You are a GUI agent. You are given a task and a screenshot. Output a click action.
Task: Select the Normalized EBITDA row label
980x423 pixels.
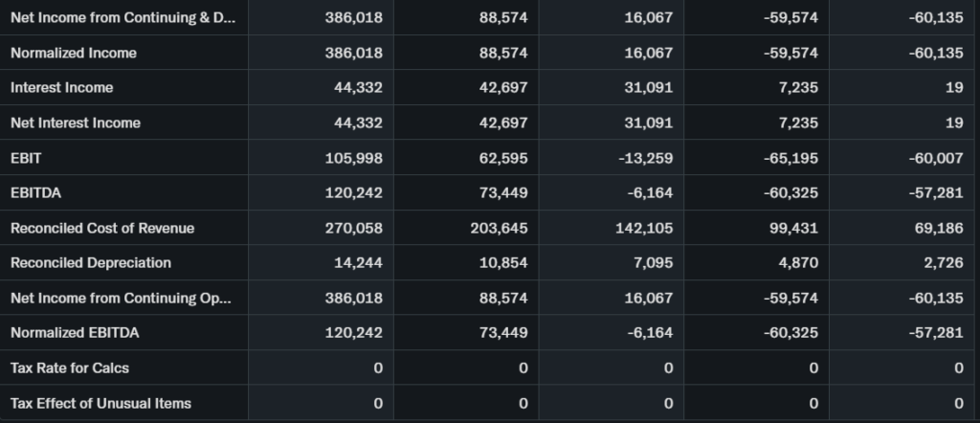[x=75, y=333]
